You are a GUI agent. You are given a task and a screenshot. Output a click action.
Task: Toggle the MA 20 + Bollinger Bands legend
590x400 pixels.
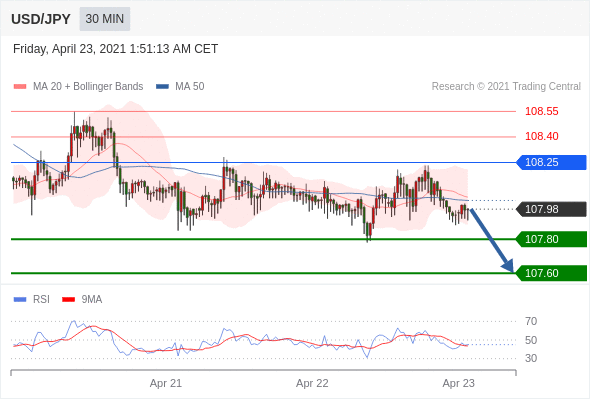click(x=78, y=87)
